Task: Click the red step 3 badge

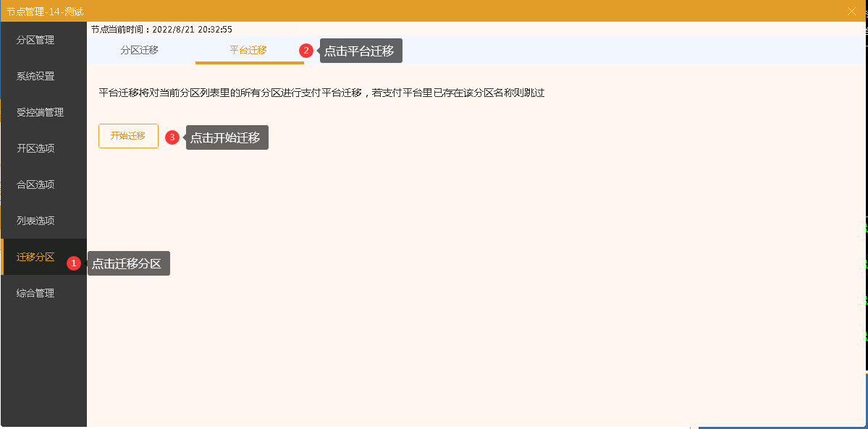Action: (172, 137)
